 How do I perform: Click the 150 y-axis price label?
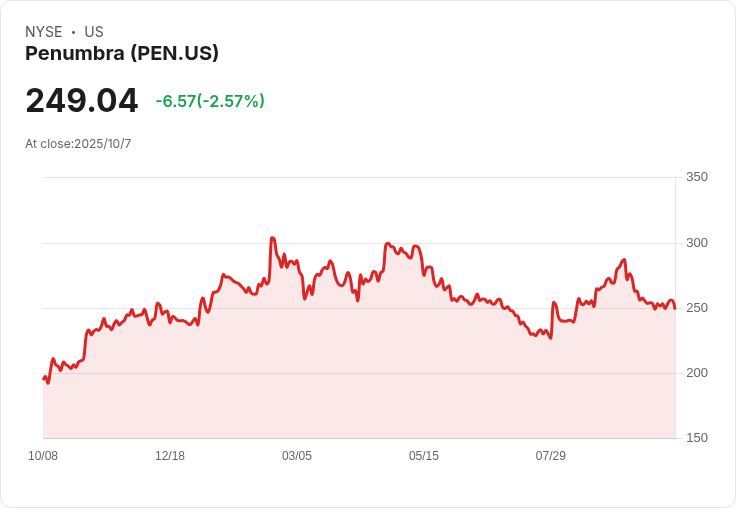(696, 438)
